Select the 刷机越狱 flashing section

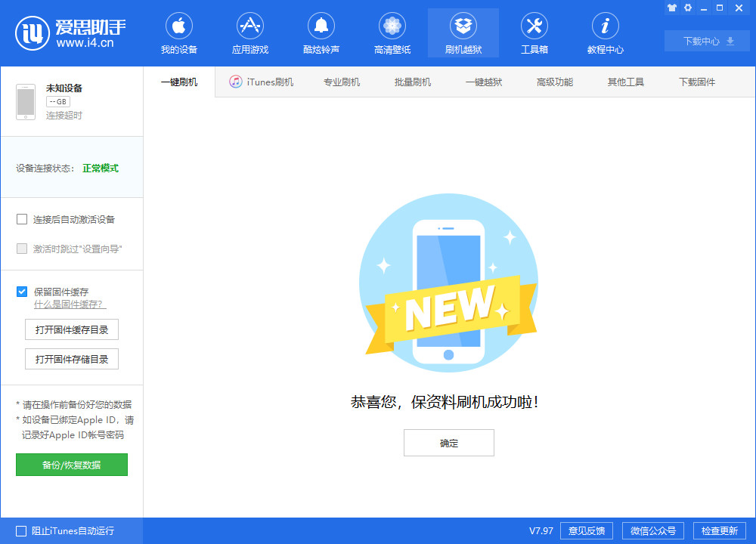pos(463,32)
